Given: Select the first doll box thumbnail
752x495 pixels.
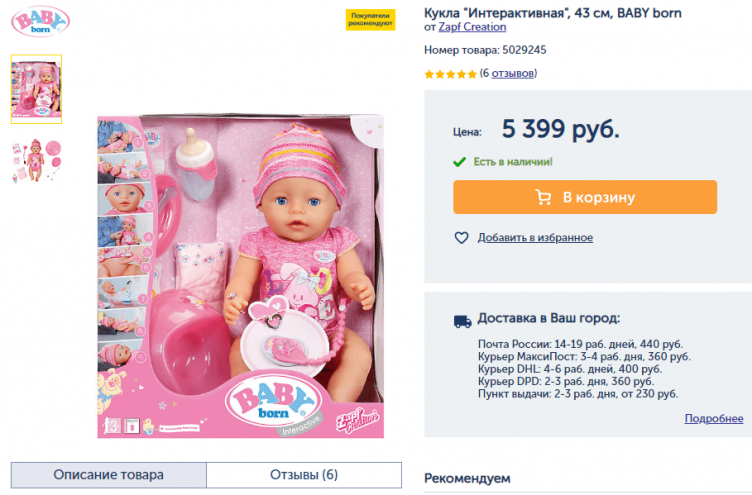Looking at the screenshot, I should [36, 89].
